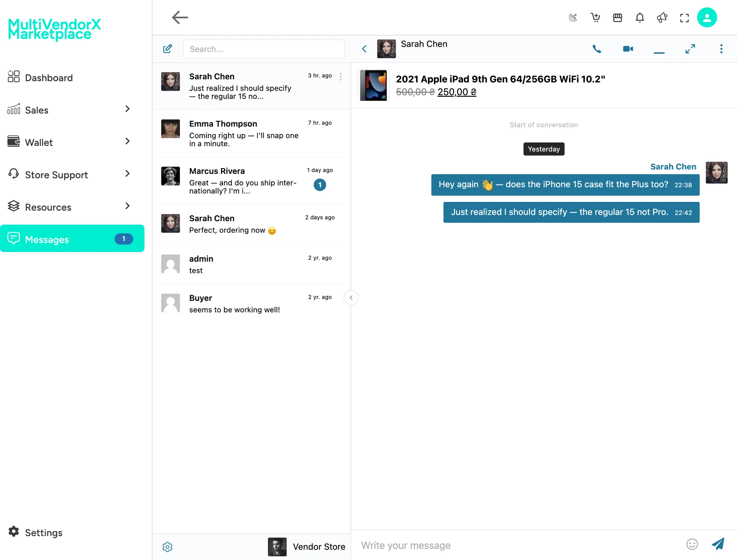This screenshot has height=560, width=737.
Task: Click Marcus Rivera unread badge
Action: pyautogui.click(x=320, y=185)
